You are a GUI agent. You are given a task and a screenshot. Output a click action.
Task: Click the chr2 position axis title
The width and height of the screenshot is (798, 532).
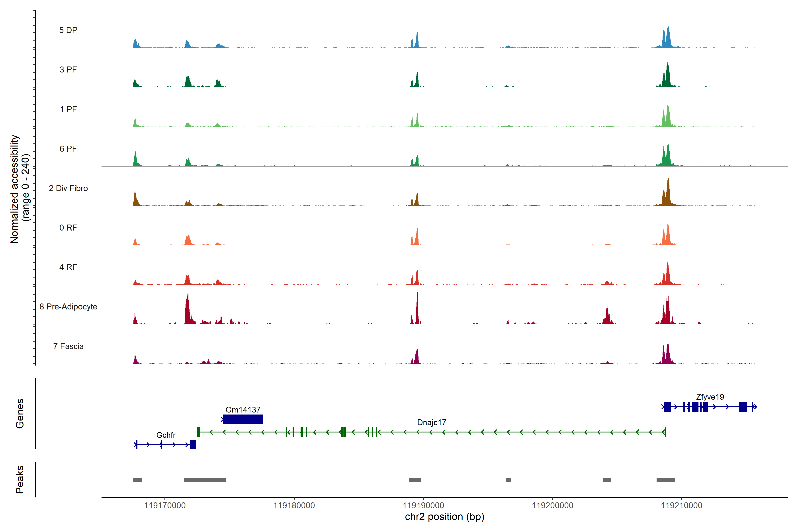tap(444, 517)
